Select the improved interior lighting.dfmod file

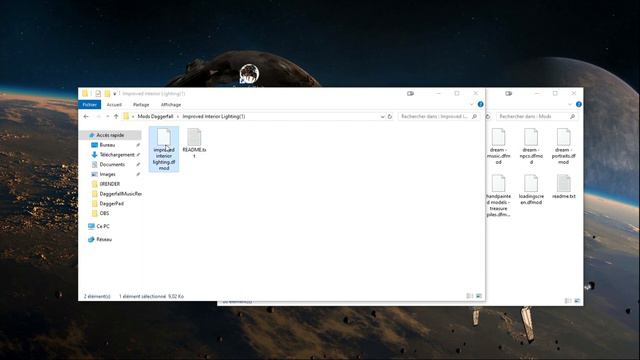tap(164, 149)
